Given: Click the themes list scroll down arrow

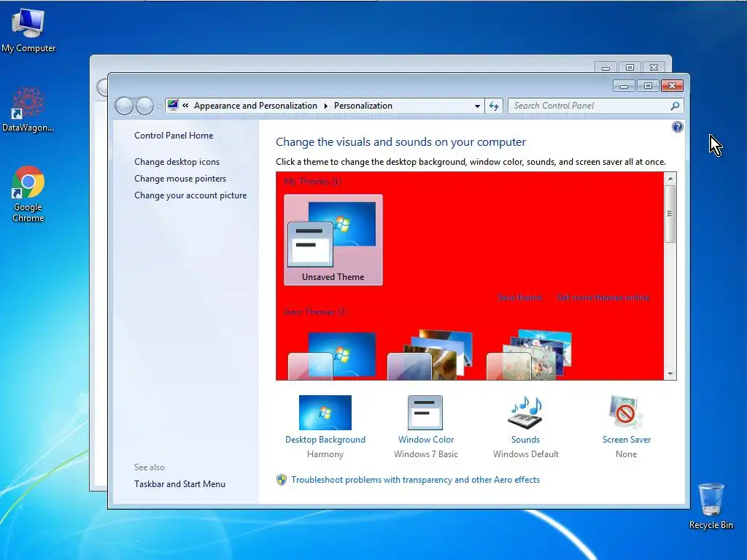Looking at the screenshot, I should 670,374.
